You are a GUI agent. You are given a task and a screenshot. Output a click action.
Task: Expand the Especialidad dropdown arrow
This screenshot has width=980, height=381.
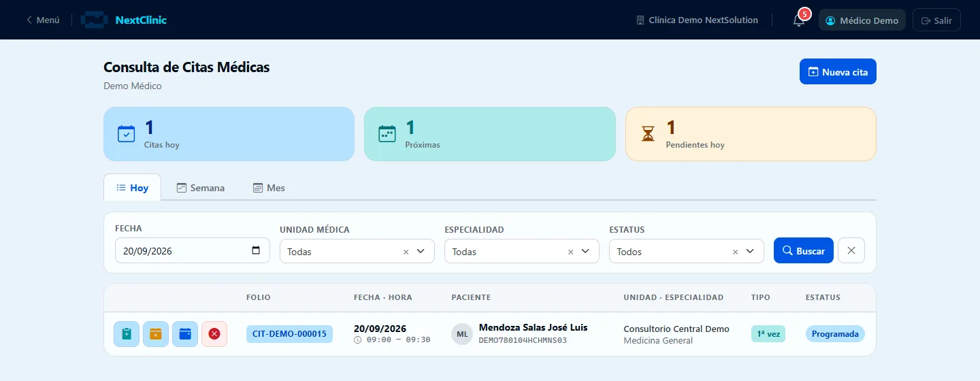pos(585,251)
